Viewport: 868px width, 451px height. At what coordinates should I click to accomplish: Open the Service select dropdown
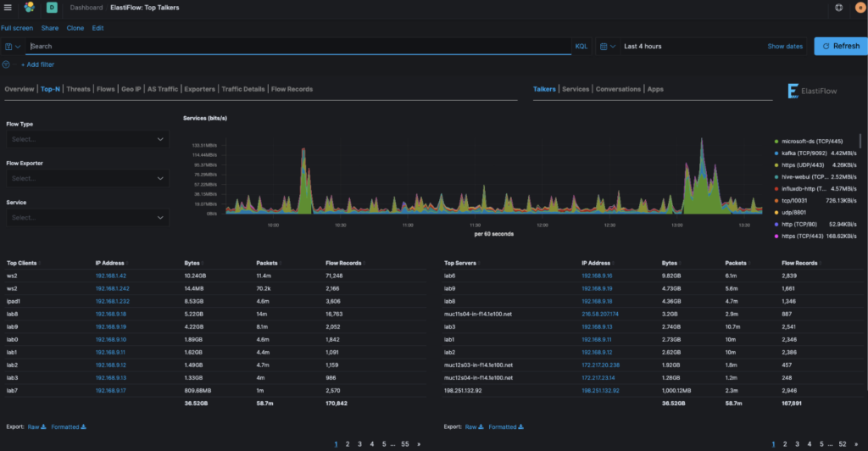click(x=87, y=218)
